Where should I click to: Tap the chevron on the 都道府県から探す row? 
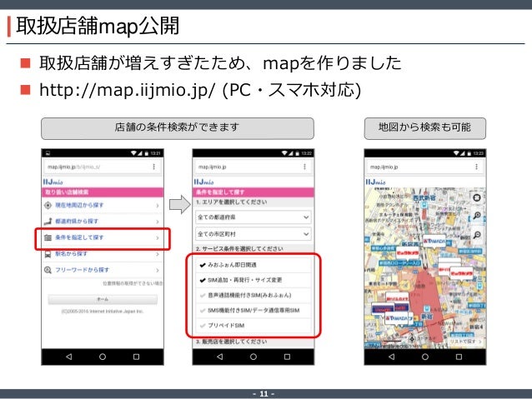158,222
